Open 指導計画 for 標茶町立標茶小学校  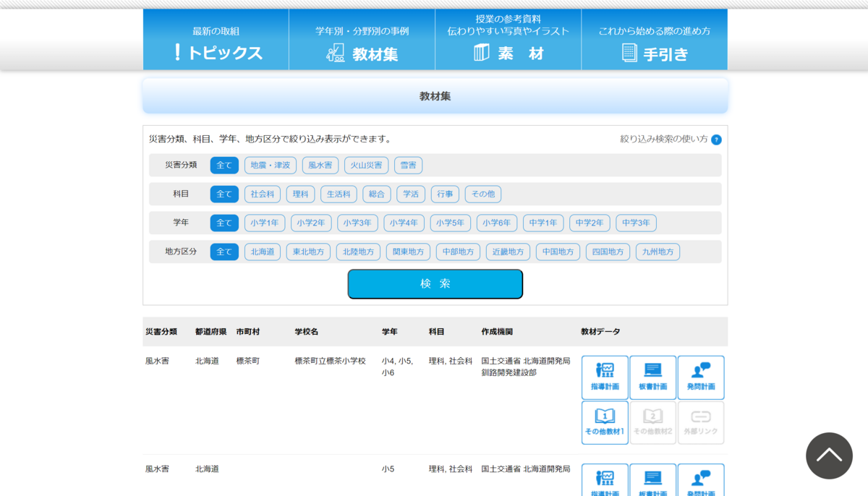[605, 377]
